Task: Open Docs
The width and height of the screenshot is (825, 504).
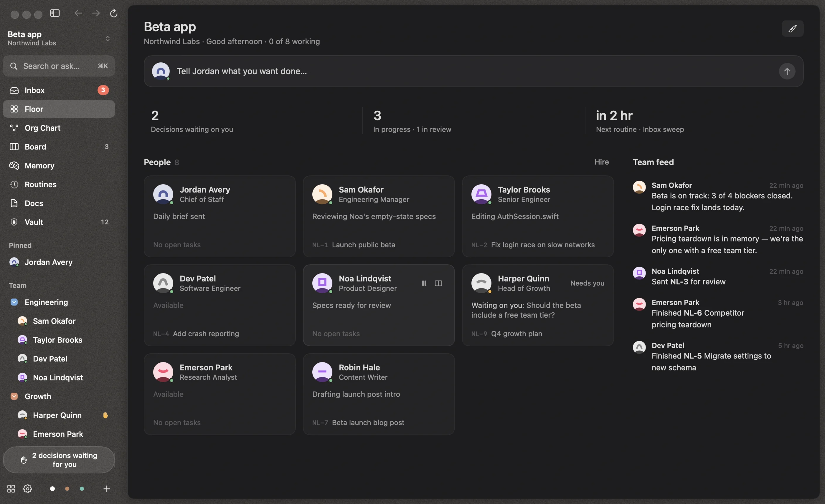Action: click(x=59, y=203)
